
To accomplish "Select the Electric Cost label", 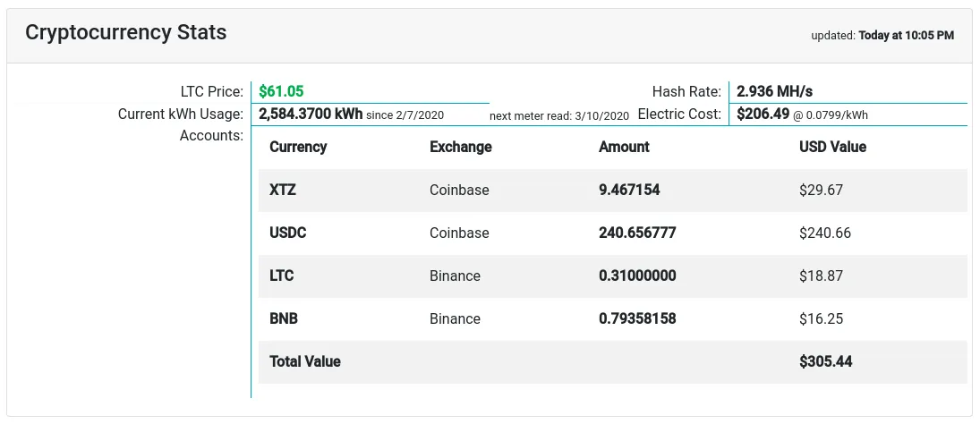I will pyautogui.click(x=679, y=114).
